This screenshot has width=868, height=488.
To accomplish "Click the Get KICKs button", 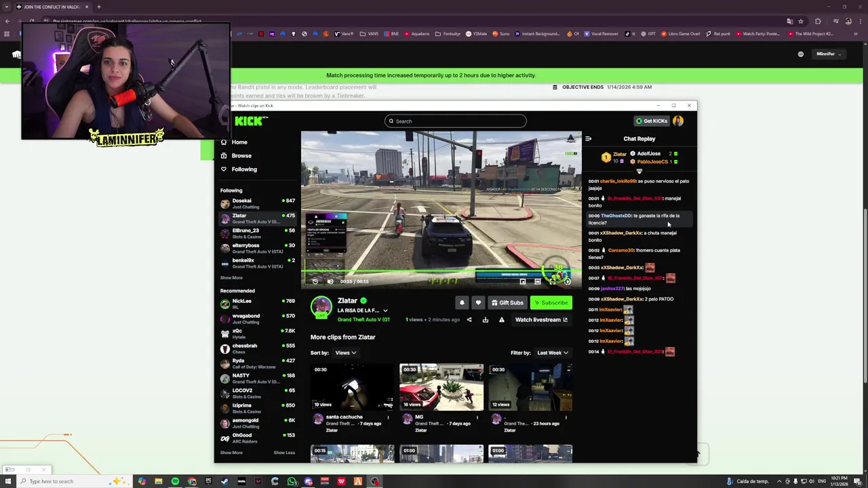I will tap(652, 121).
